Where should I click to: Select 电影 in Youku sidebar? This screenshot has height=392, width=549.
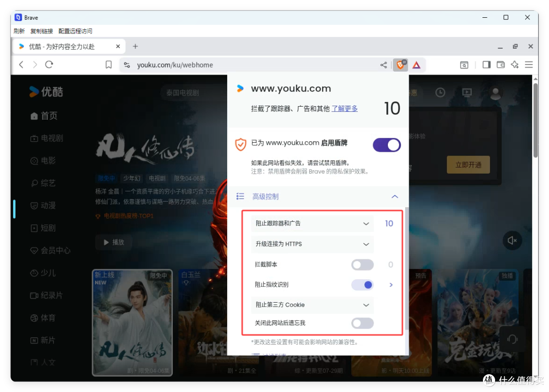[x=43, y=160]
